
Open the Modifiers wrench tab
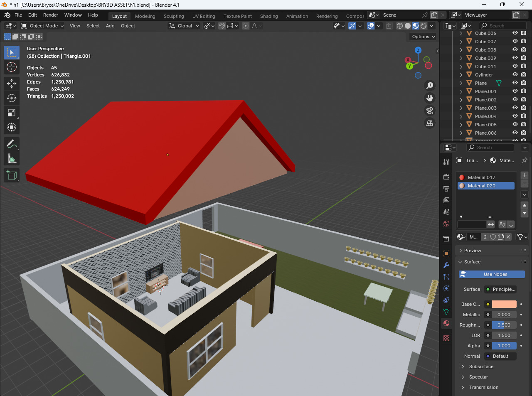(446, 265)
